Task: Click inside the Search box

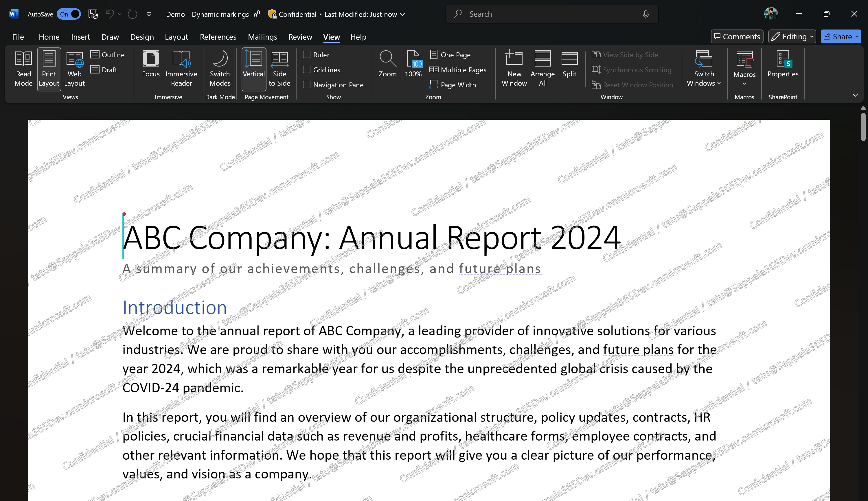Action: pyautogui.click(x=551, y=14)
